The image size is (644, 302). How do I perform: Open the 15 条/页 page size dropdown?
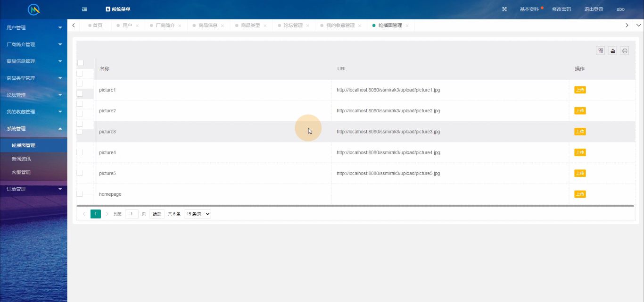click(x=198, y=214)
